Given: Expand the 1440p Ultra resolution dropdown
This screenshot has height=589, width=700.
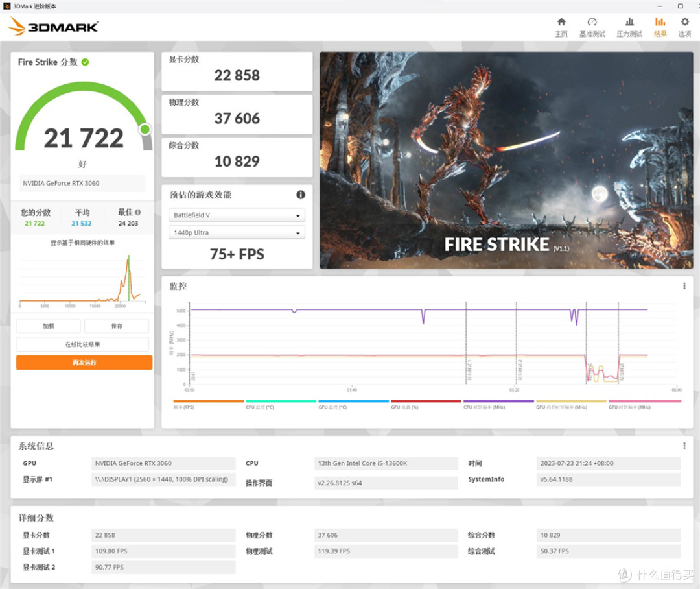Looking at the screenshot, I should pos(237,232).
